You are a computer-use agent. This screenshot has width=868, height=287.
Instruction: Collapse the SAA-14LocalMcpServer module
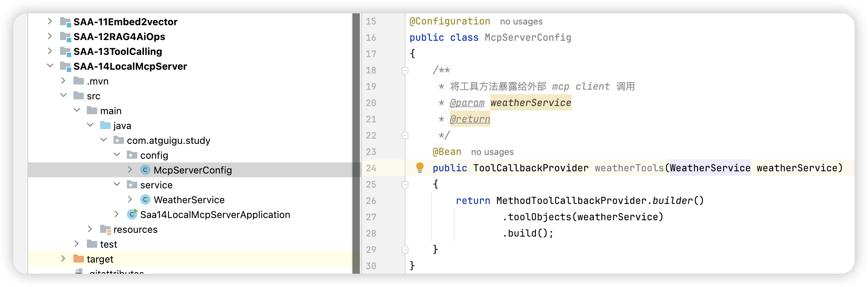(50, 66)
